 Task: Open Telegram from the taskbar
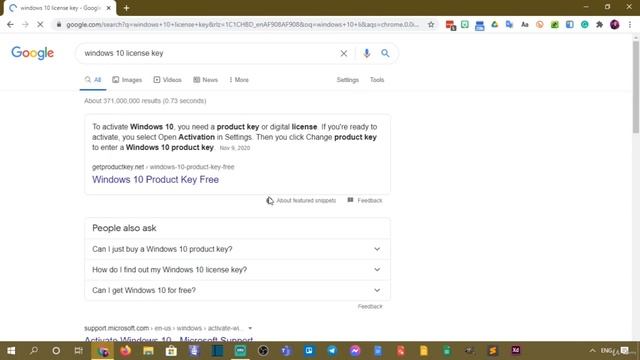(x=332, y=351)
